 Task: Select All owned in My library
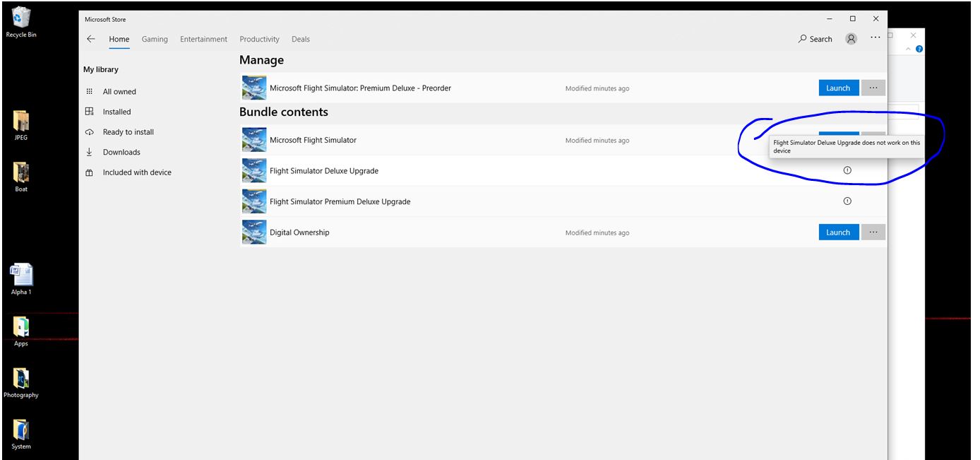(119, 92)
